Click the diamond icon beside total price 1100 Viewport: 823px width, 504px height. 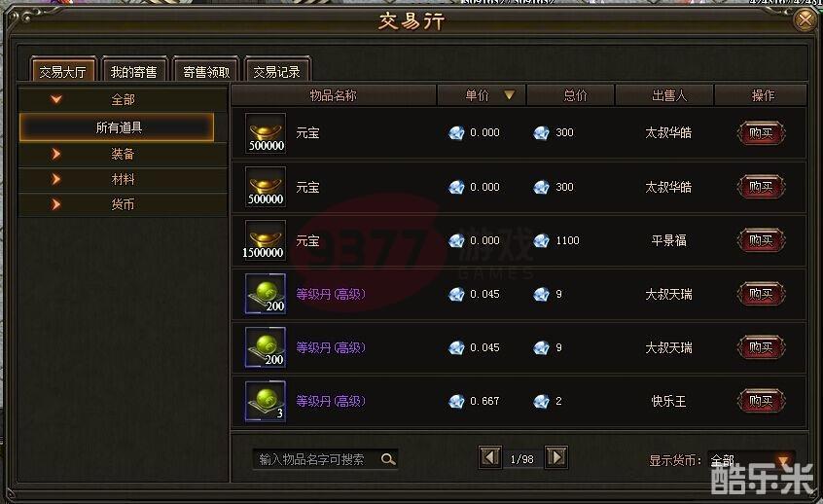click(541, 240)
